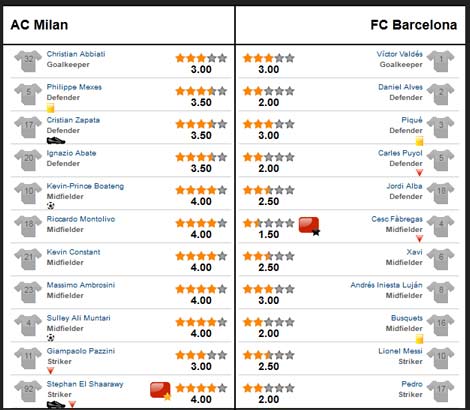Click the red star card beside El Shaarawy
Viewport: 470px width, 410px height.
[161, 391]
